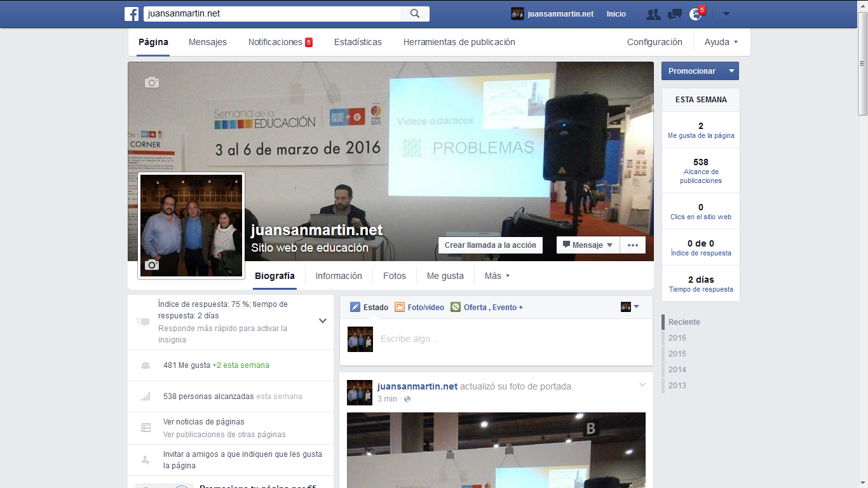Click the Oferta, Evento + icon
868x488 pixels.
tap(456, 307)
